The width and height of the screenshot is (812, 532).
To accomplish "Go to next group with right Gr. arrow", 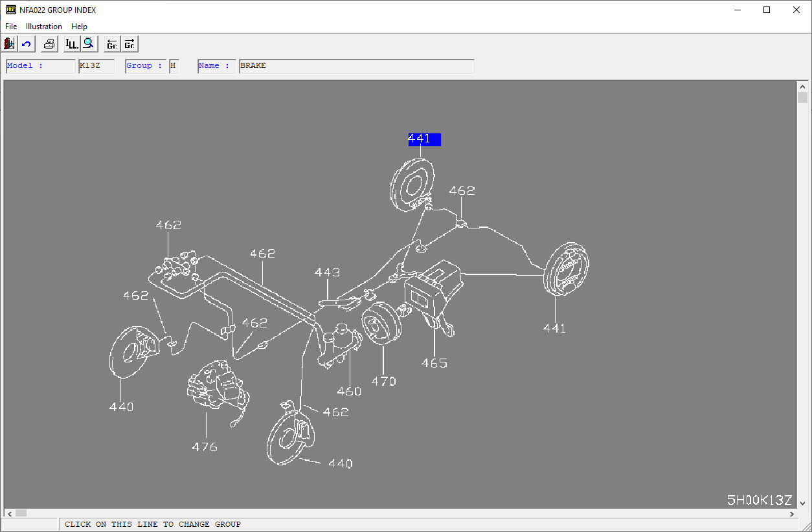I will click(x=130, y=44).
